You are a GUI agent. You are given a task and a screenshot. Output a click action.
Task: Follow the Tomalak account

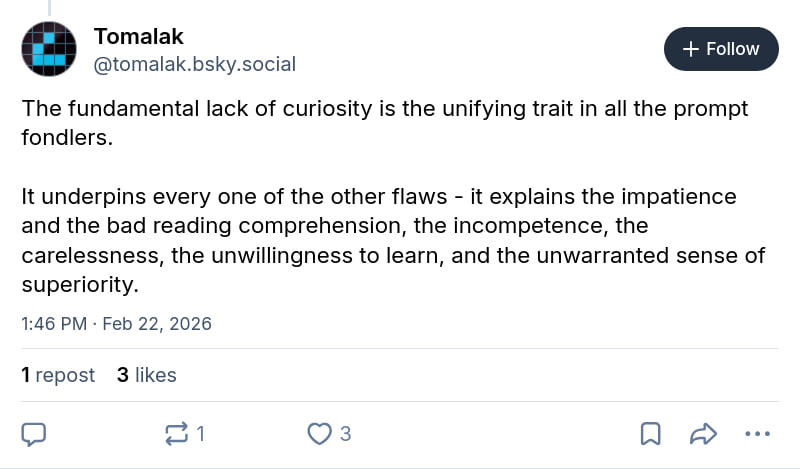coord(721,49)
